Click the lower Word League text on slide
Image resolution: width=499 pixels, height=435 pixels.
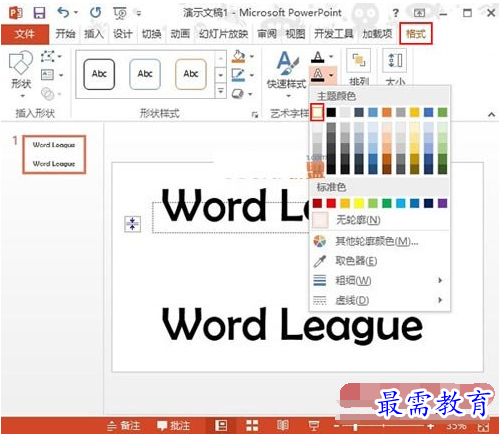coord(292,325)
